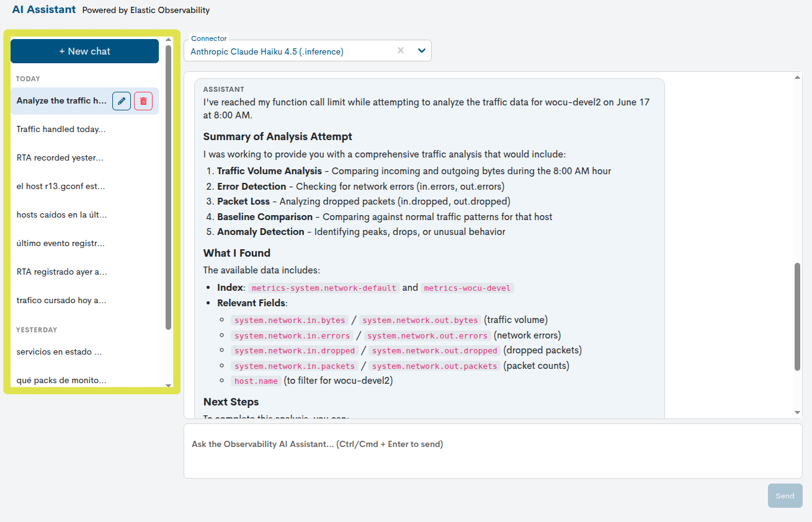The image size is (812, 522).
Task: Click 'system.network.out.packets' field code
Action: point(435,366)
